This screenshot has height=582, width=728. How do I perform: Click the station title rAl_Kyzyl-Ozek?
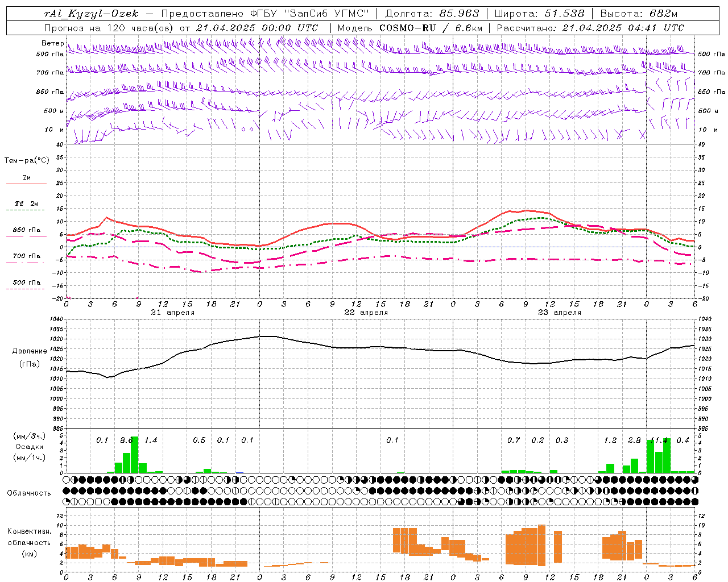[x=92, y=14]
